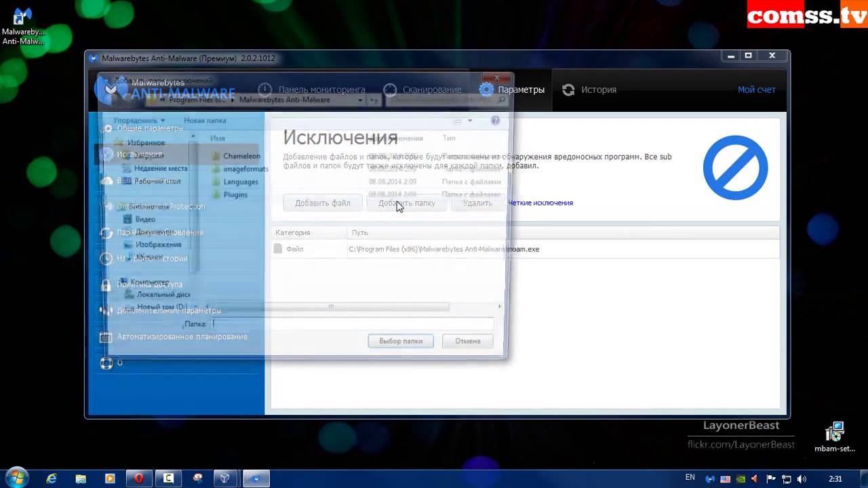Click Automated scheduling calendar icon
Image resolution: width=868 pixels, height=488 pixels.
pos(106,337)
